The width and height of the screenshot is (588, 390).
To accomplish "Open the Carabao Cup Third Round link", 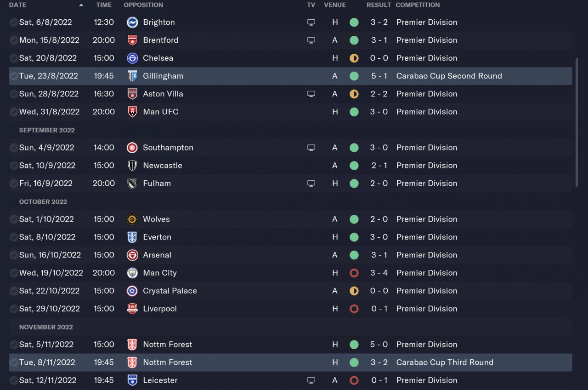I will point(445,362).
